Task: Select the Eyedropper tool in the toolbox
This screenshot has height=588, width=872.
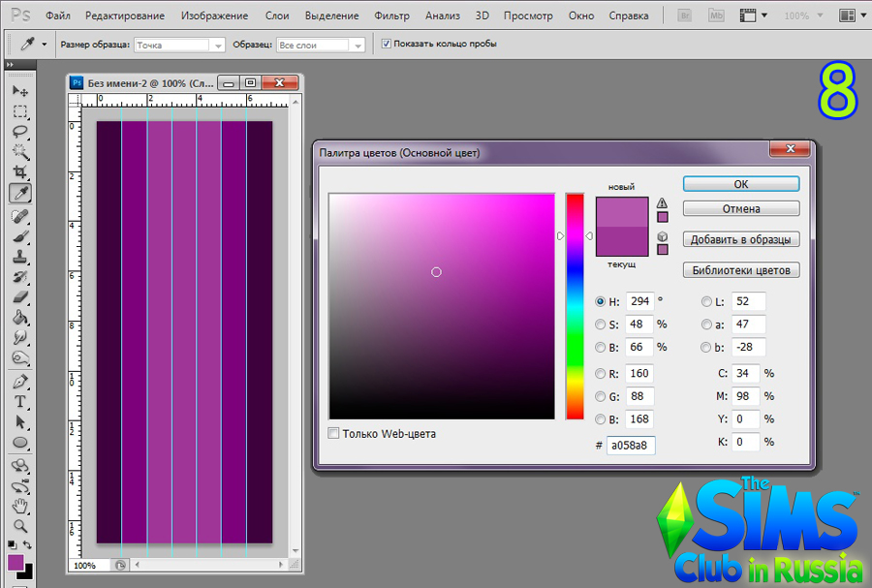Action: point(20,193)
